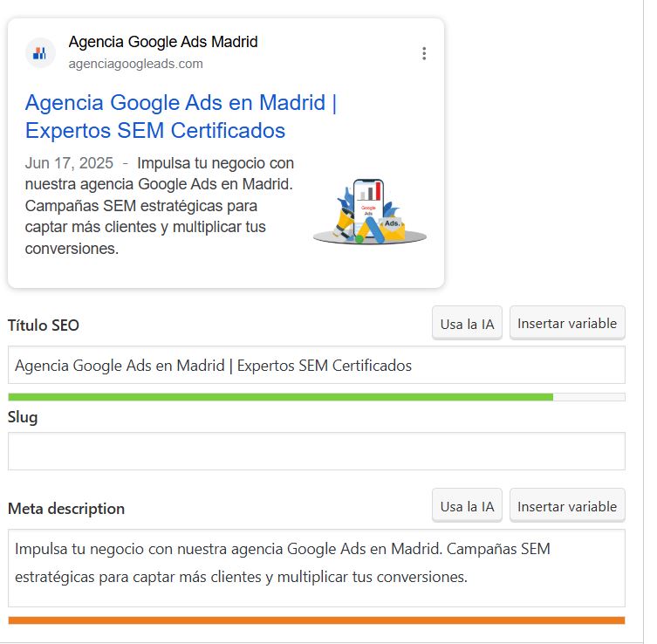Click the site favicon in the search preview

click(40, 53)
